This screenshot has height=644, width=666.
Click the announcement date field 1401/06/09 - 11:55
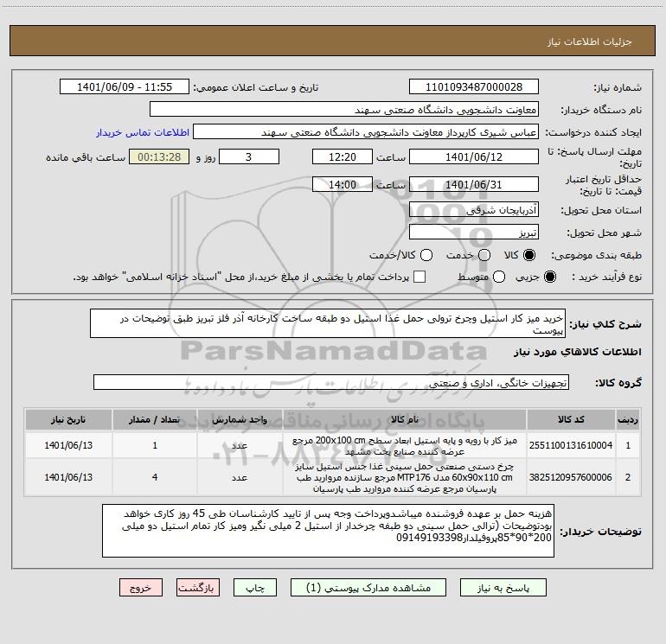tap(125, 87)
